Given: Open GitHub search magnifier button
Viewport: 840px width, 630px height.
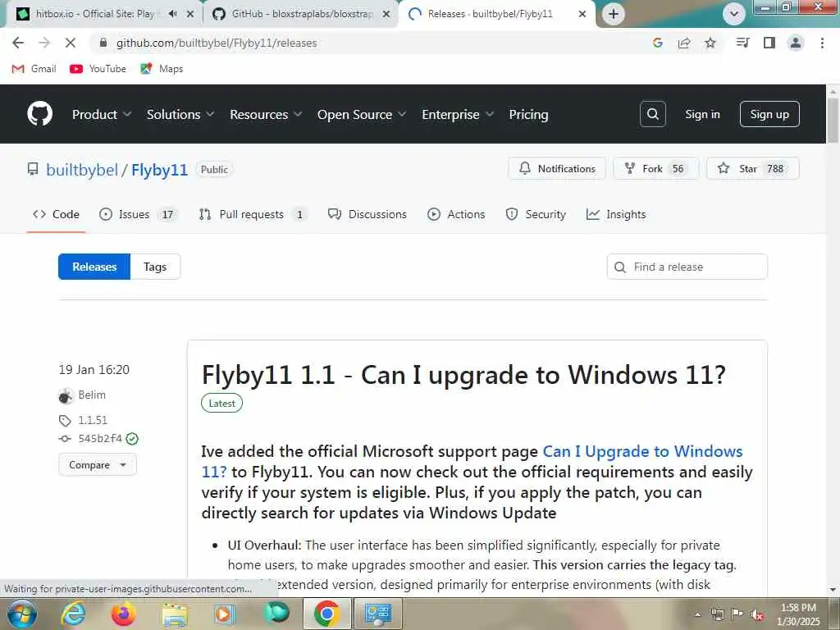Looking at the screenshot, I should [652, 114].
